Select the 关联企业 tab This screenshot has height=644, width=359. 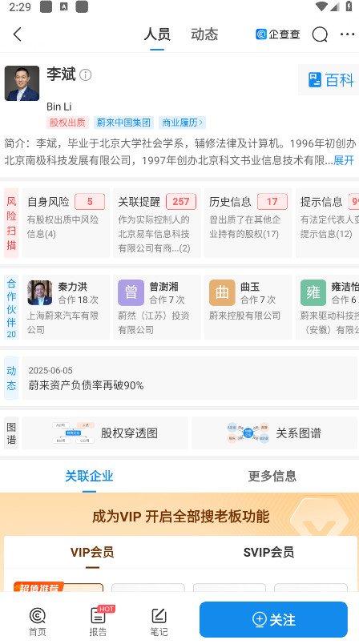89,476
